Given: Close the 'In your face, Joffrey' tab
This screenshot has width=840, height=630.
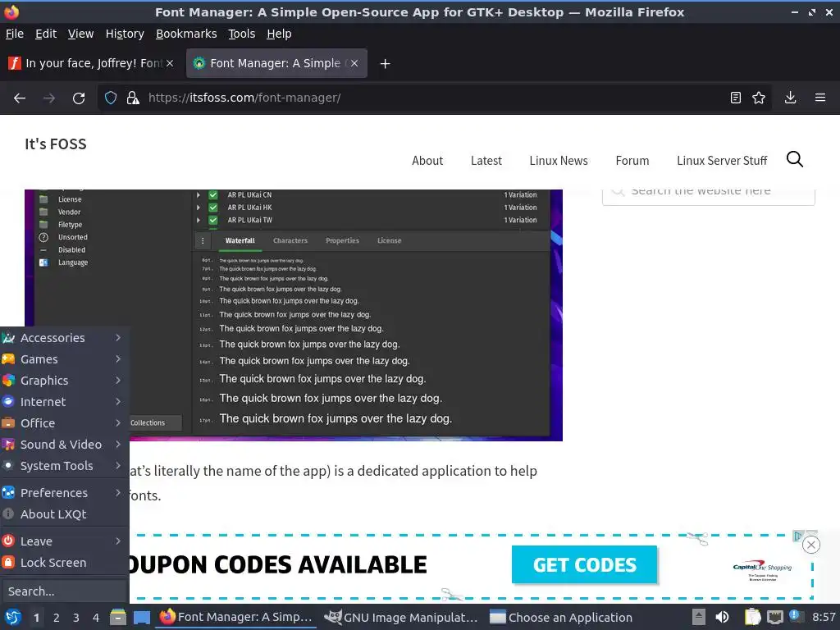Looking at the screenshot, I should pyautogui.click(x=170, y=63).
